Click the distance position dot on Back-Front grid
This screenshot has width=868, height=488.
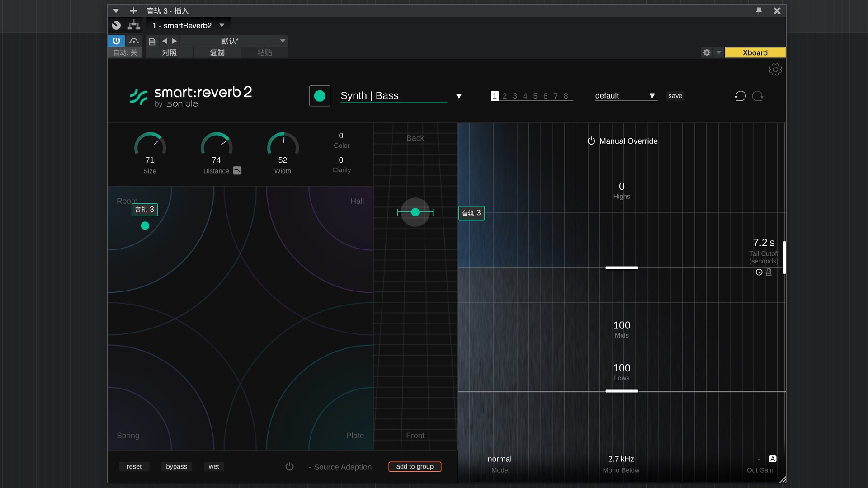[x=415, y=212]
